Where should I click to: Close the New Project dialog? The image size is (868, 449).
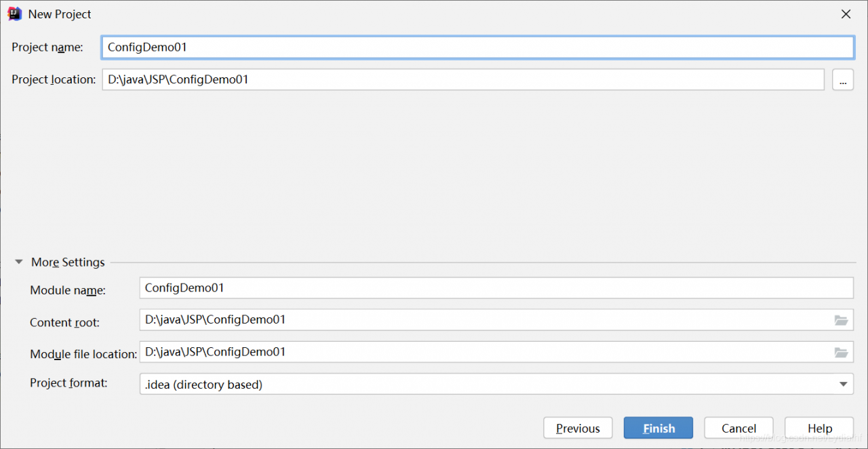coord(846,14)
